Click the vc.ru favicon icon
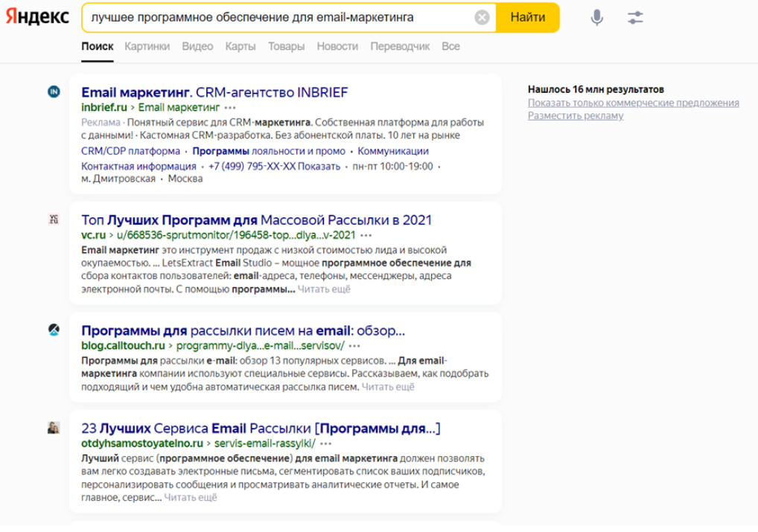This screenshot has height=532, width=758. point(54,219)
